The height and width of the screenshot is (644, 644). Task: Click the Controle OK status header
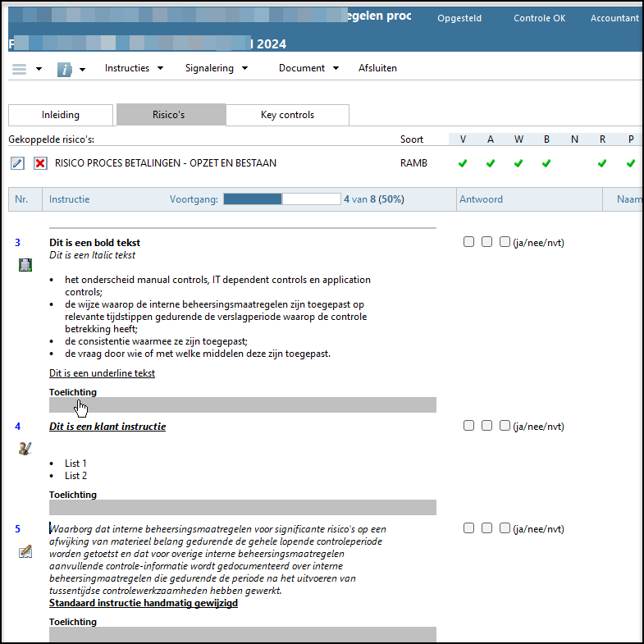539,18
